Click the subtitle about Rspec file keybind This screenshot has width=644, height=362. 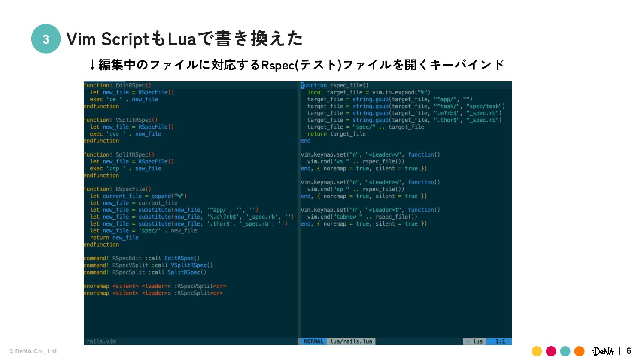click(x=297, y=65)
